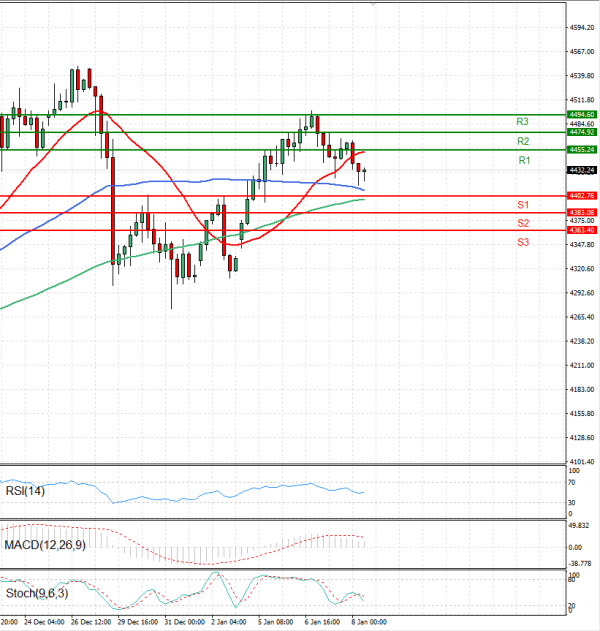Click the 4474.92 green price tag
The height and width of the screenshot is (631, 600).
point(581,132)
